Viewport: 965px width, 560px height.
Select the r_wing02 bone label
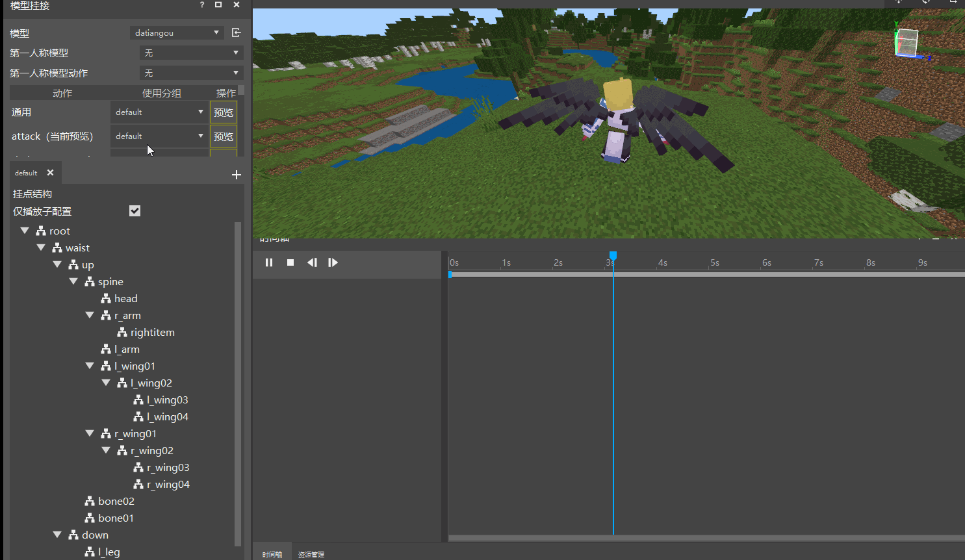click(x=152, y=450)
